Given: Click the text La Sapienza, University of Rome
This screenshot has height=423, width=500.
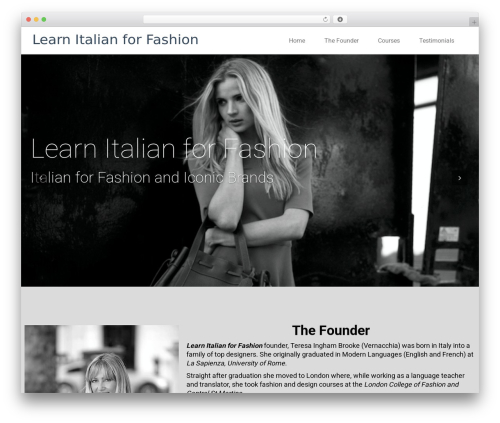Looking at the screenshot, I should click(x=236, y=363).
